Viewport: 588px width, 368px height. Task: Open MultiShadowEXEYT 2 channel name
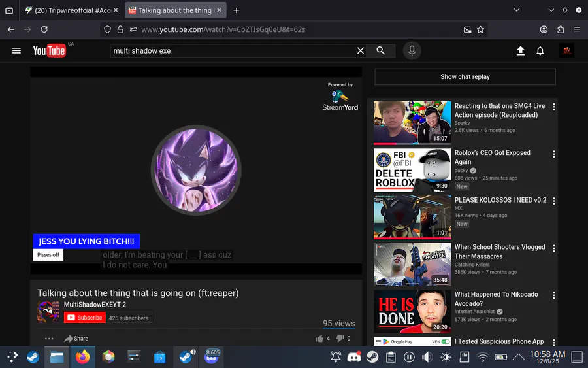(95, 304)
